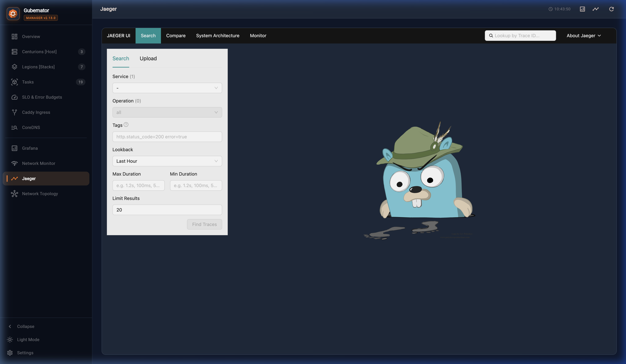626x364 pixels.
Task: Click the SLO & Error Budgets gauge icon
Action: (14, 97)
